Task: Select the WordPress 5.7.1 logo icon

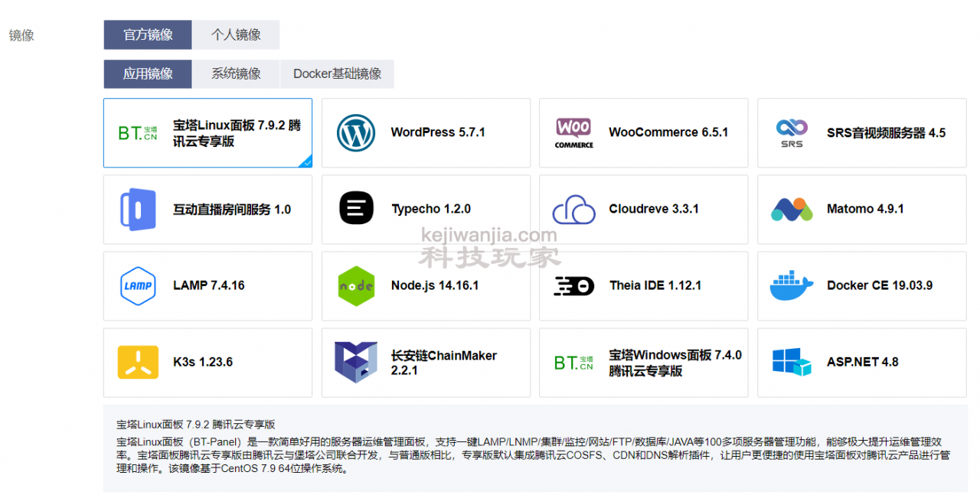Action: pyautogui.click(x=356, y=133)
